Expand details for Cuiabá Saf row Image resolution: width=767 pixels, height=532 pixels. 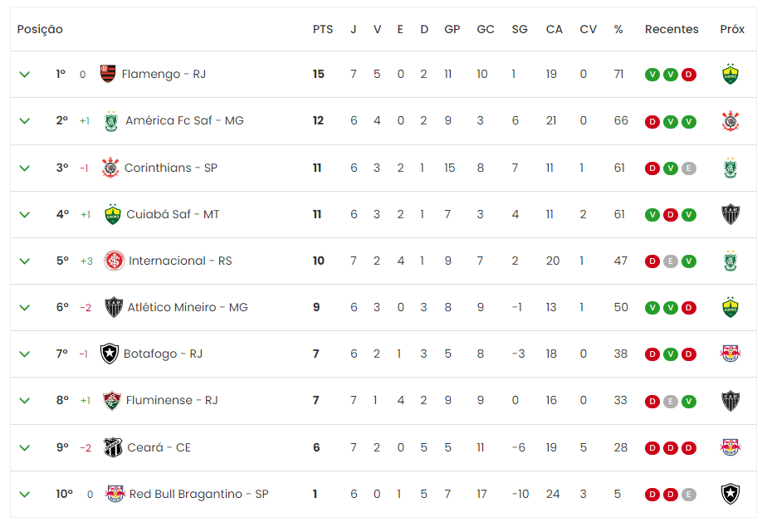(x=24, y=215)
